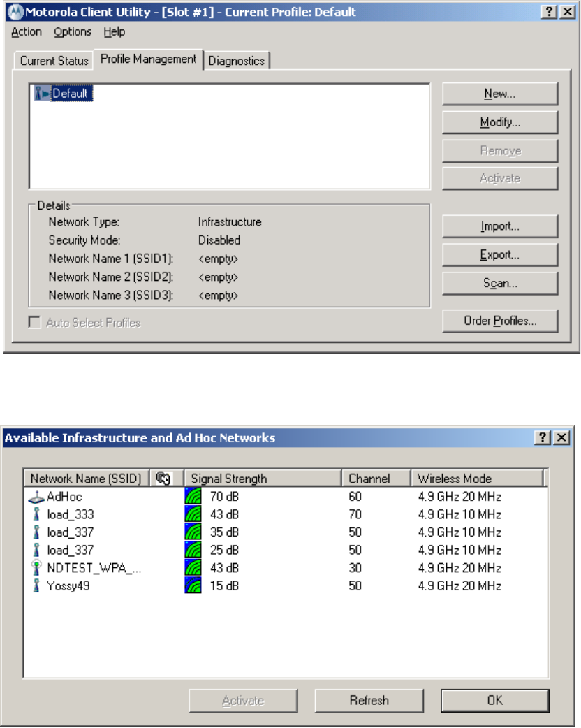Screen dimensions: 581x728
Task: Click the Infrastructure network type value
Action: (x=230, y=222)
